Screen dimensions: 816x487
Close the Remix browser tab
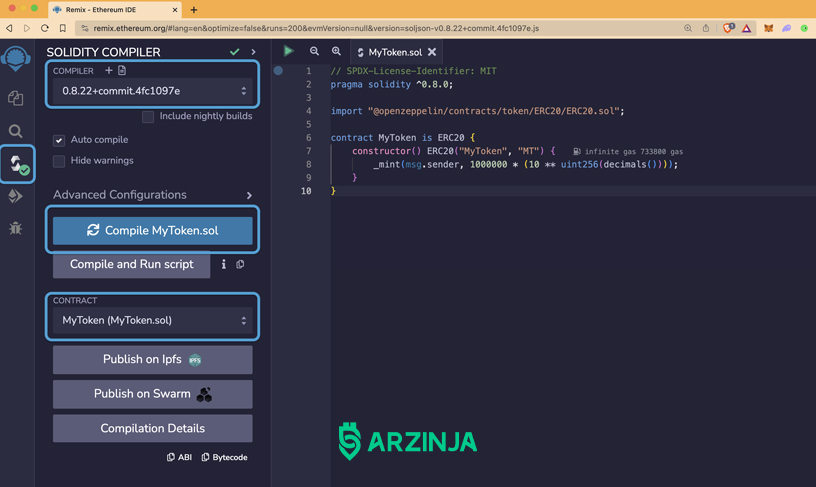pos(175,9)
